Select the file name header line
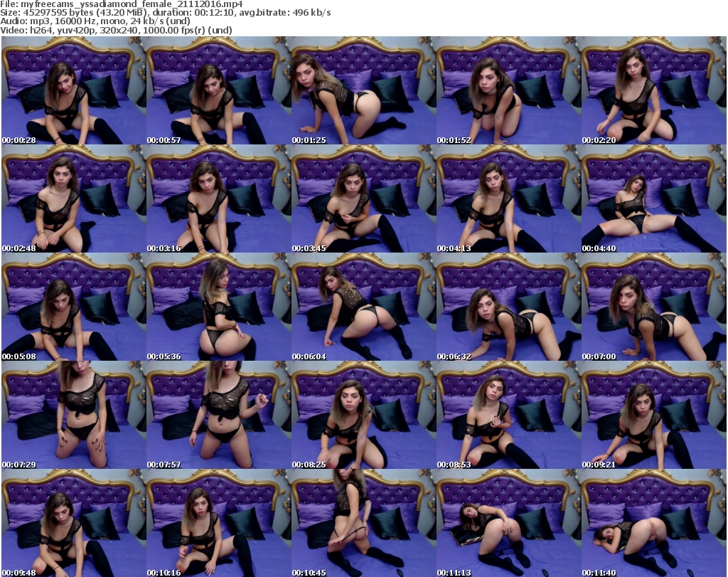Screen dimensions: 728x577 [122, 4]
